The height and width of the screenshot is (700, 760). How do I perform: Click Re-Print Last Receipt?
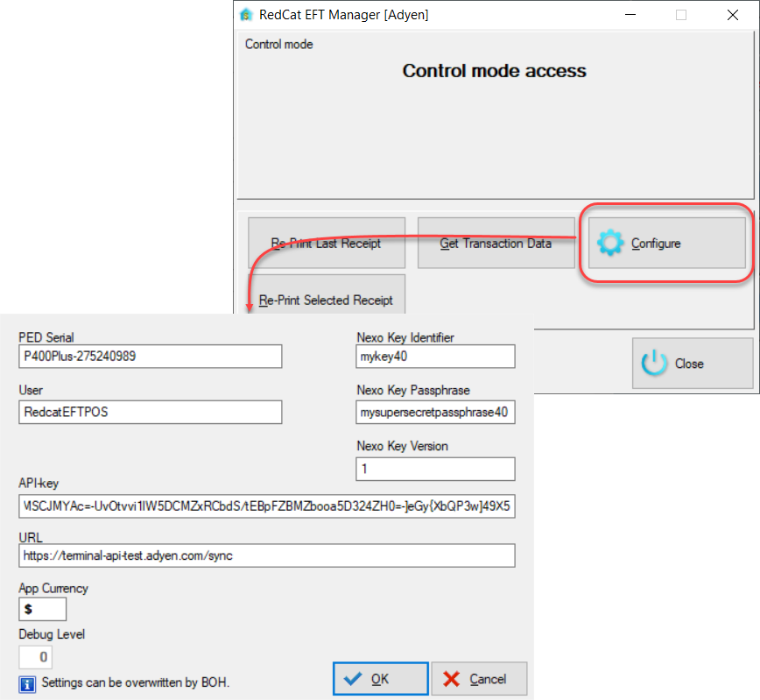pyautogui.click(x=326, y=243)
